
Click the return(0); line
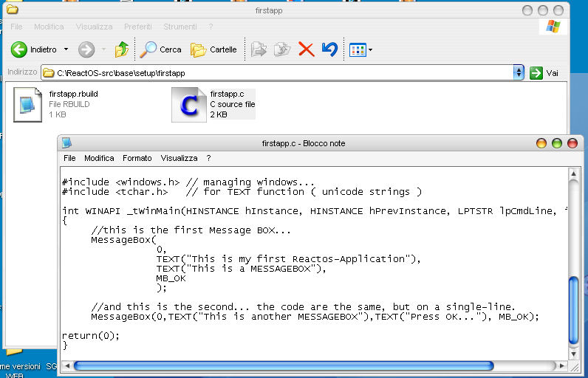point(91,336)
